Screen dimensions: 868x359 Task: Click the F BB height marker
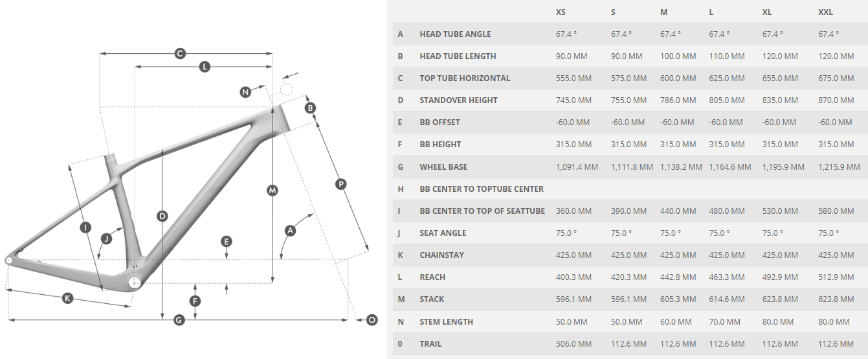click(x=195, y=301)
